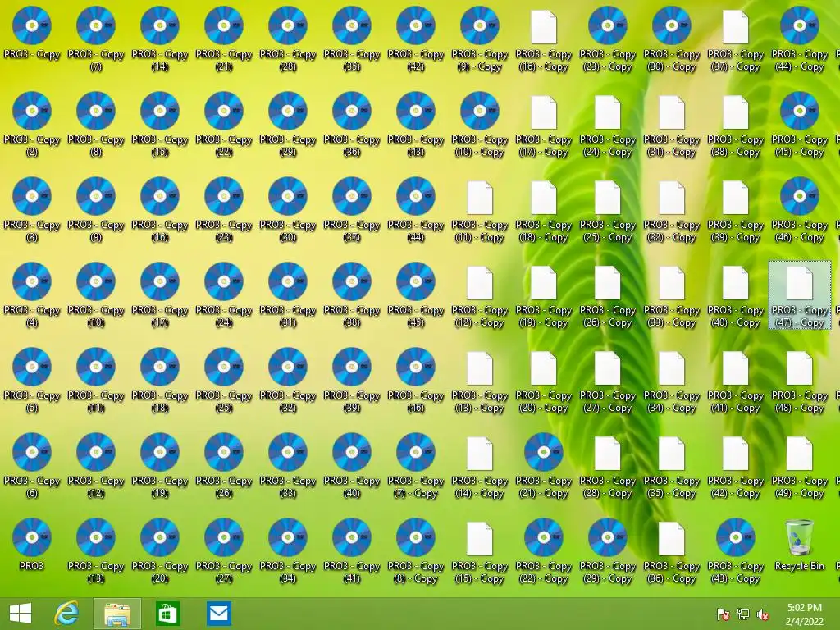This screenshot has height=630, width=840.
Task: Click PRO3 - Copy (31) disc icon
Action: click(288, 281)
